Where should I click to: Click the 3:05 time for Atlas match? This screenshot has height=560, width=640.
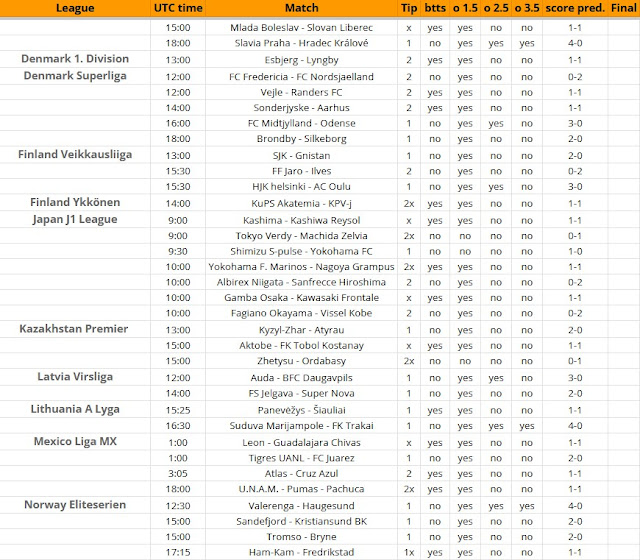(x=178, y=473)
